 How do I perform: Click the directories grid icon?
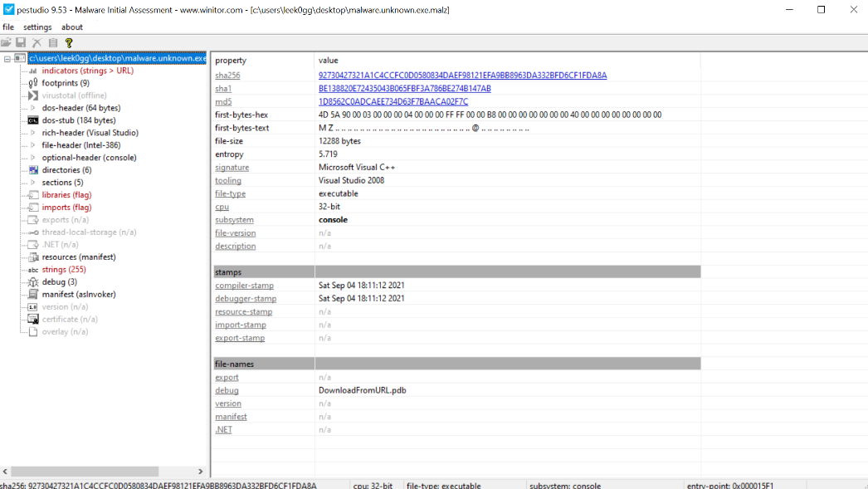33,170
